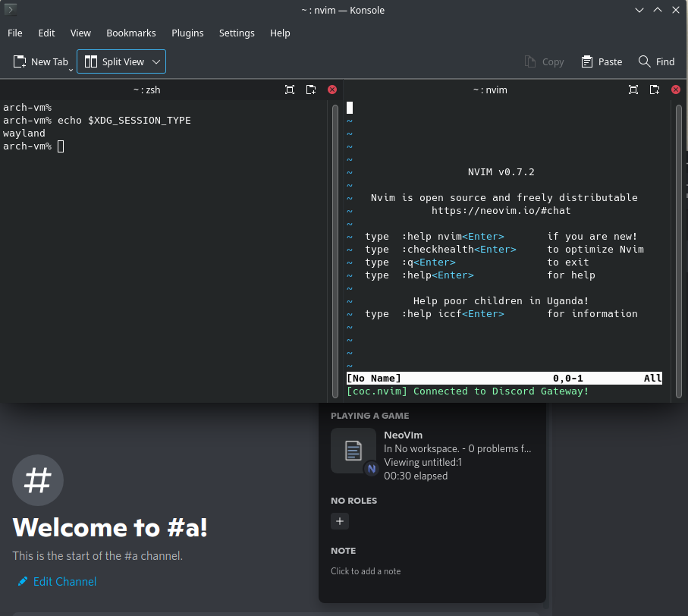688x616 pixels.
Task: Click the NeoVim activity file icon in Discord
Action: click(x=353, y=451)
